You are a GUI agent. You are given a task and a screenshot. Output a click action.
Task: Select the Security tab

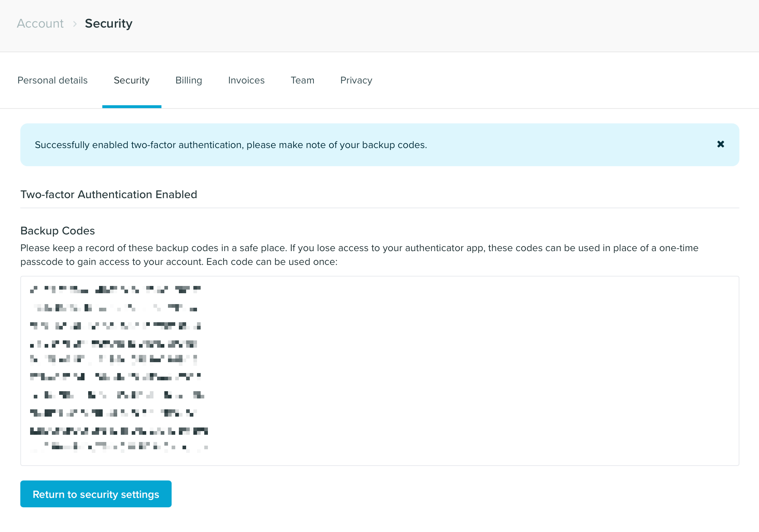[131, 80]
